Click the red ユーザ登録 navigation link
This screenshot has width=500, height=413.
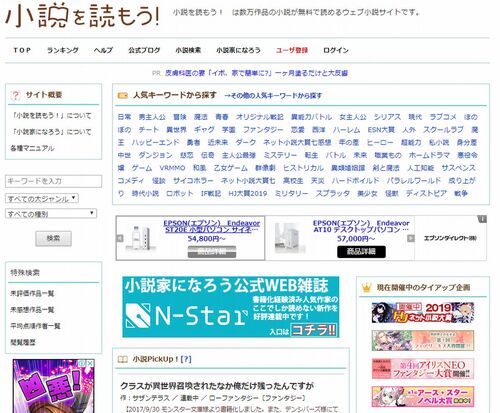(292, 50)
